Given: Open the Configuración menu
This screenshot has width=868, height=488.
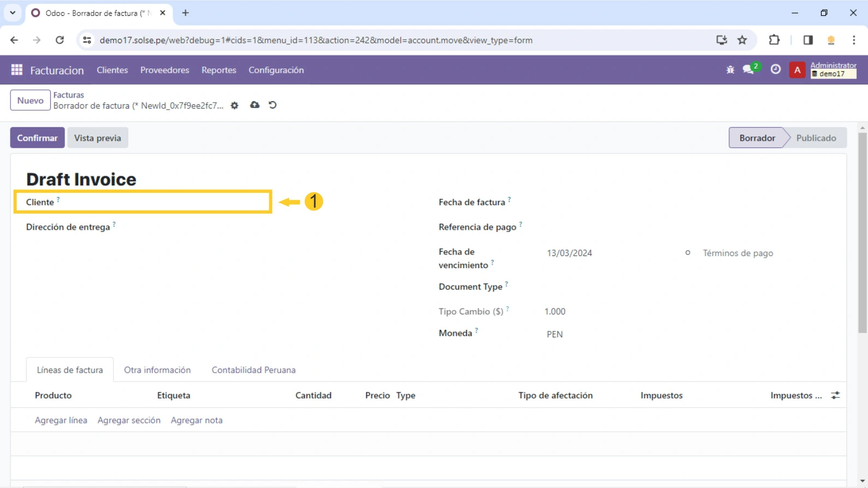Looking at the screenshot, I should pyautogui.click(x=276, y=70).
